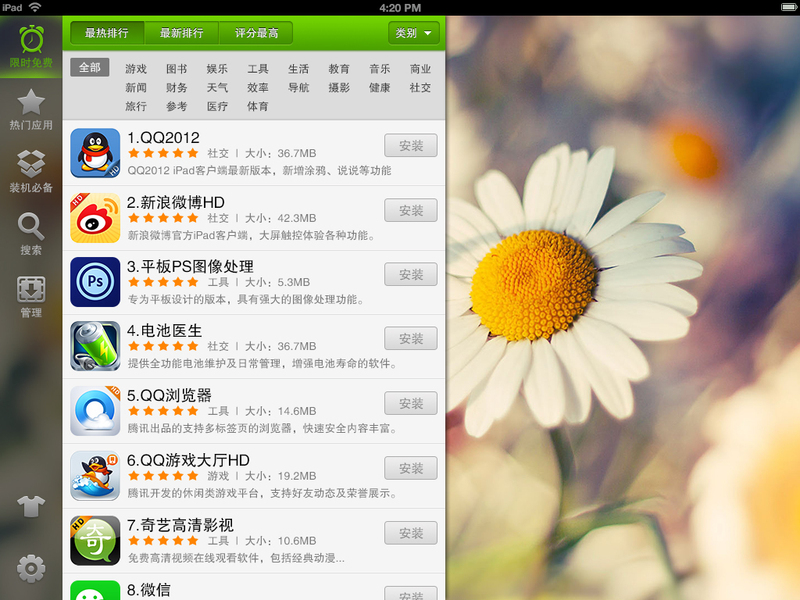Viewport: 800px width, 600px height.
Task: Open the 4.电池医生 app title
Action: pos(164,331)
